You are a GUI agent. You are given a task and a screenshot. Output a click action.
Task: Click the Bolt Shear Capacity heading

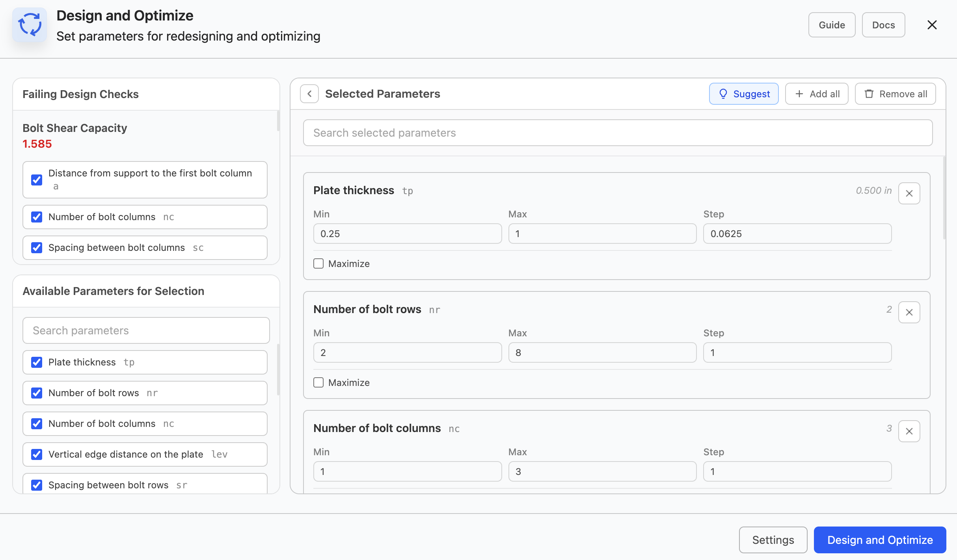pos(75,128)
